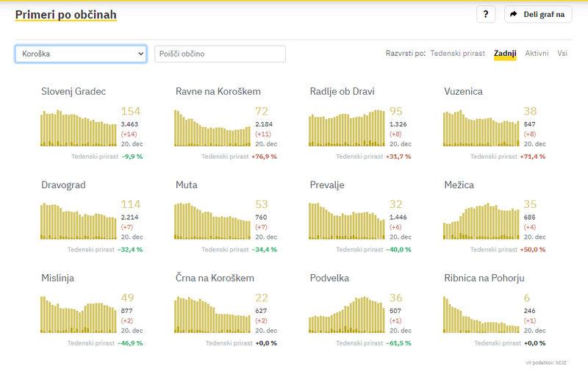The image size is (588, 377).
Task: Choose the Vsi sort option
Action: (562, 54)
